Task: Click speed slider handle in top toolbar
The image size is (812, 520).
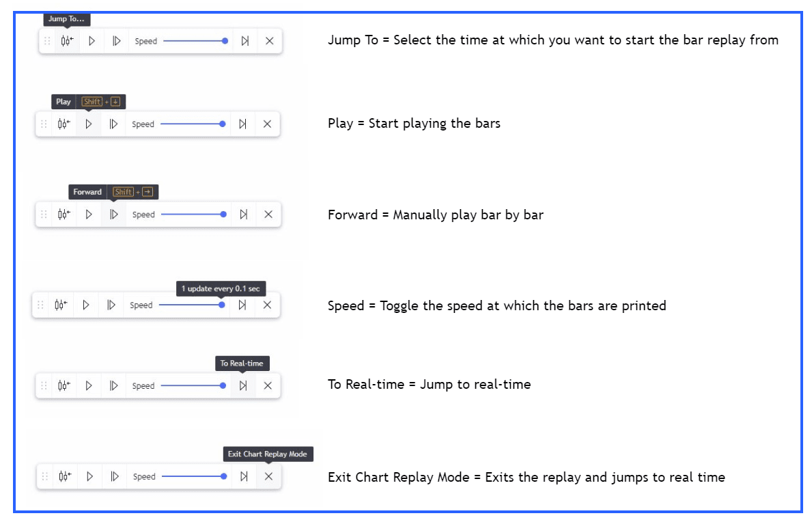Action: click(225, 41)
